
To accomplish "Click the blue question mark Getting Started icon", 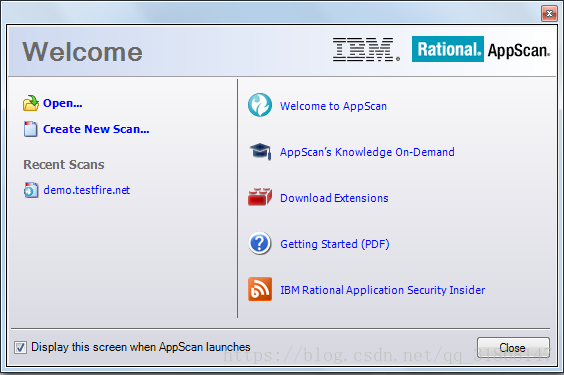I will (260, 243).
